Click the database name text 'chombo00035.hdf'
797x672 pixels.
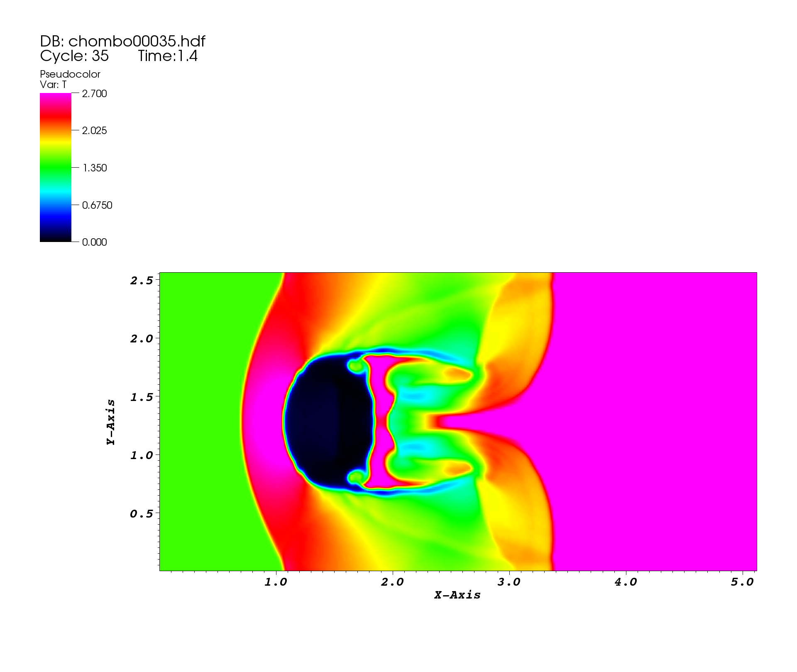coord(137,41)
